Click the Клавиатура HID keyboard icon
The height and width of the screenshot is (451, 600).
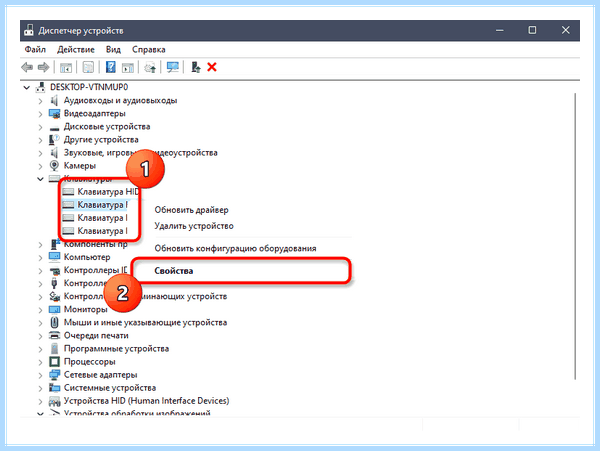click(68, 192)
